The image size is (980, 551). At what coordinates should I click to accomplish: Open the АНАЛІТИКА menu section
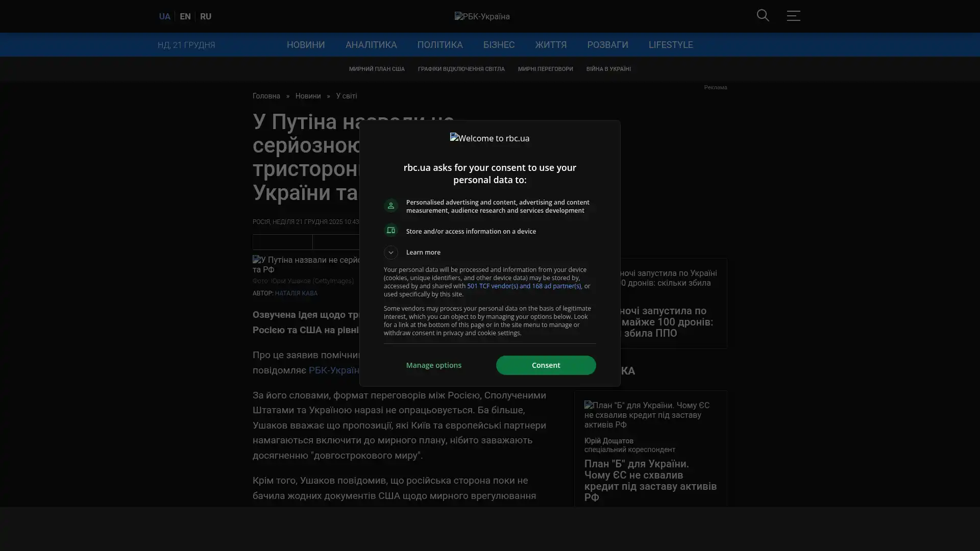(371, 45)
